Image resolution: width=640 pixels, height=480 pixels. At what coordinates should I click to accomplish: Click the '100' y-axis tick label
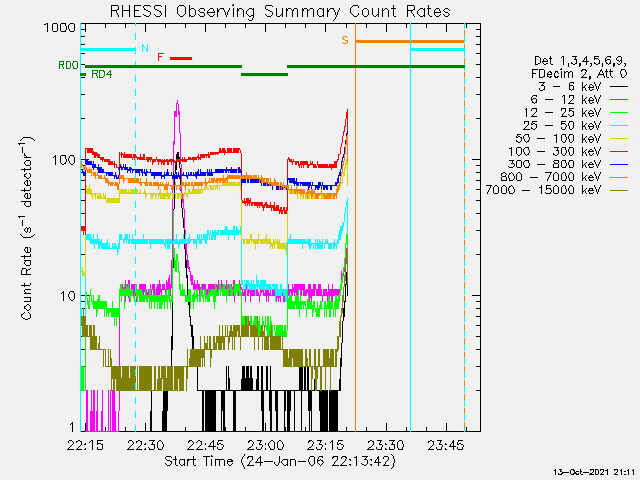click(64, 160)
